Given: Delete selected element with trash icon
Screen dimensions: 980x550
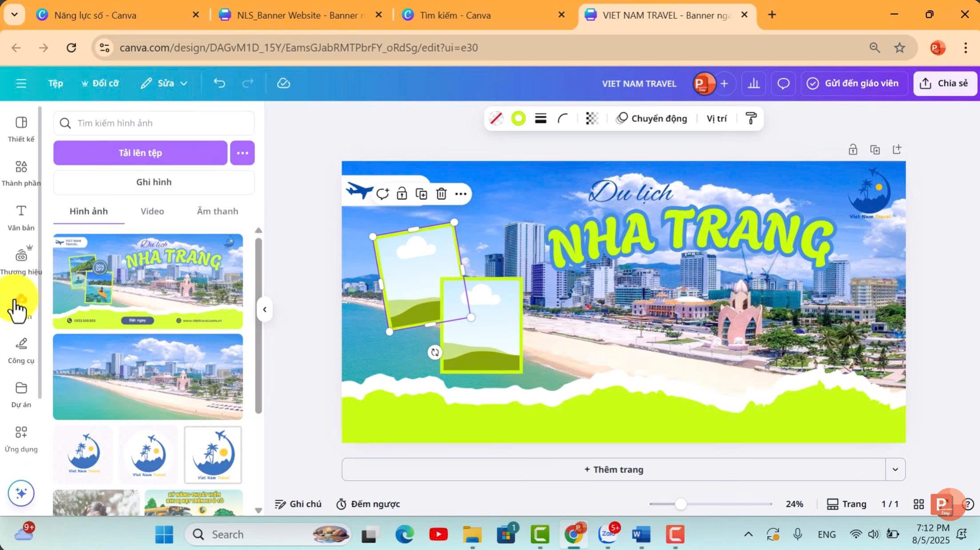Looking at the screenshot, I should [x=441, y=194].
